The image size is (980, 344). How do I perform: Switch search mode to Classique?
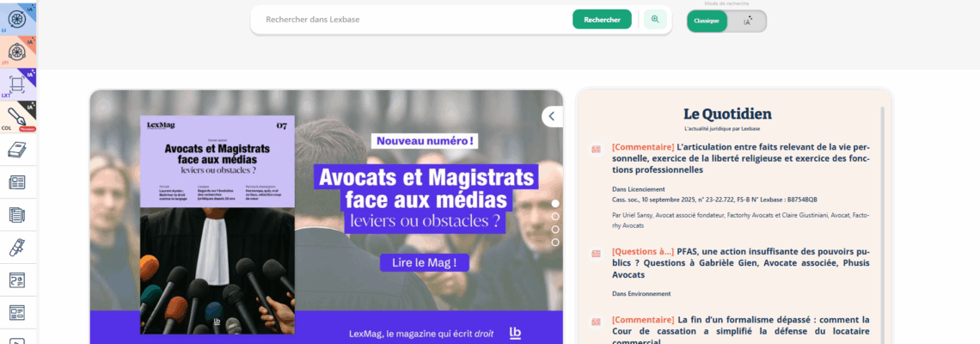click(706, 21)
